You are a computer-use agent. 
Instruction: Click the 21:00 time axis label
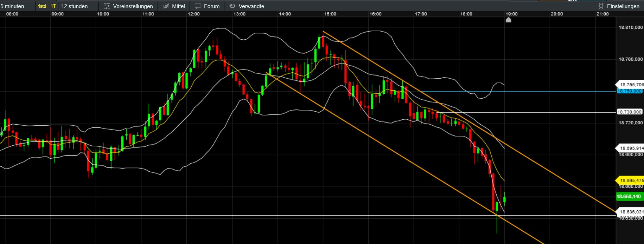(x=602, y=14)
